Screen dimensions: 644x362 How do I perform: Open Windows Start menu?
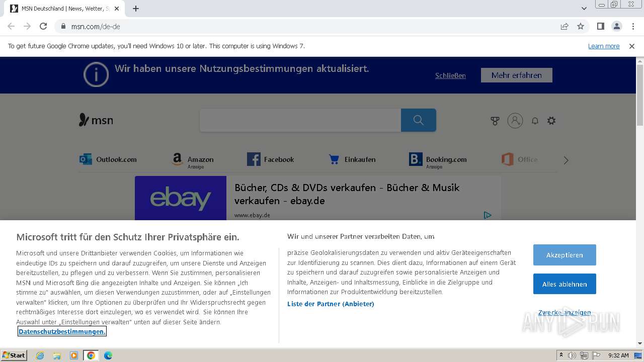point(14,355)
